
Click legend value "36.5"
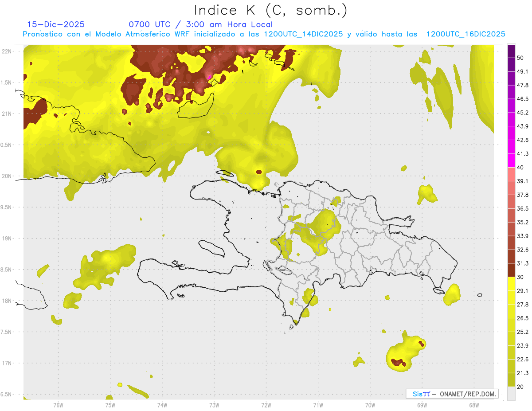[523, 208]
